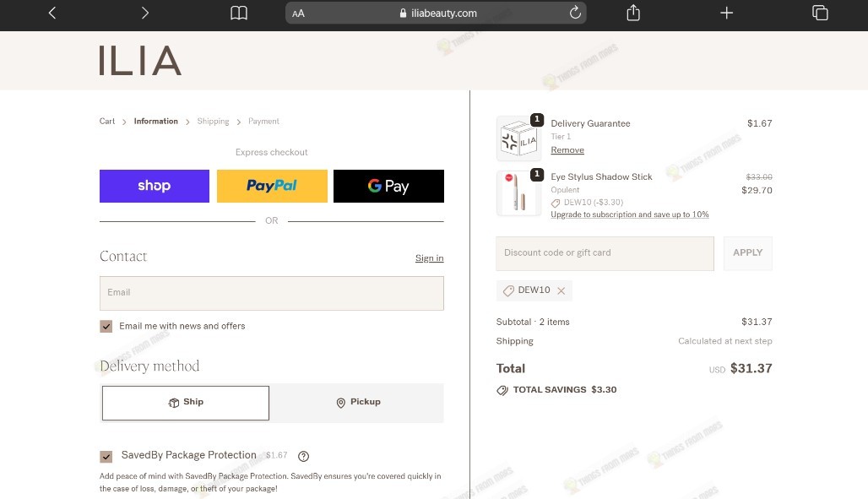Select the Information breadcrumb step
This screenshot has height=499, width=868.
point(155,122)
